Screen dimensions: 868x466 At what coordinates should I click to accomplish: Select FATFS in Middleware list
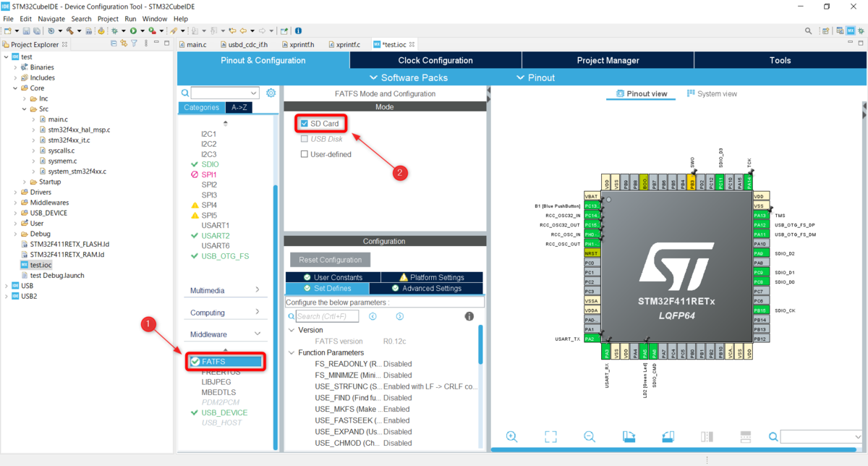pyautogui.click(x=225, y=361)
